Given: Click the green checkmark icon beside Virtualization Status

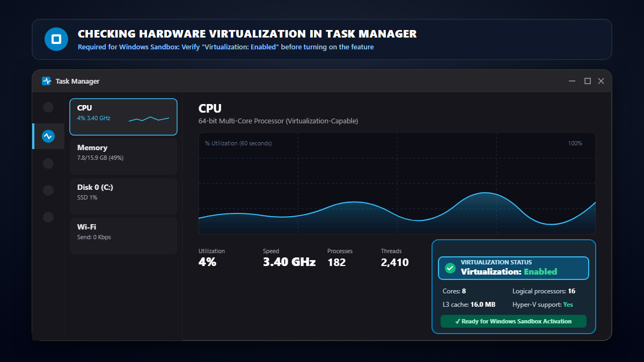Looking at the screenshot, I should 450,268.
